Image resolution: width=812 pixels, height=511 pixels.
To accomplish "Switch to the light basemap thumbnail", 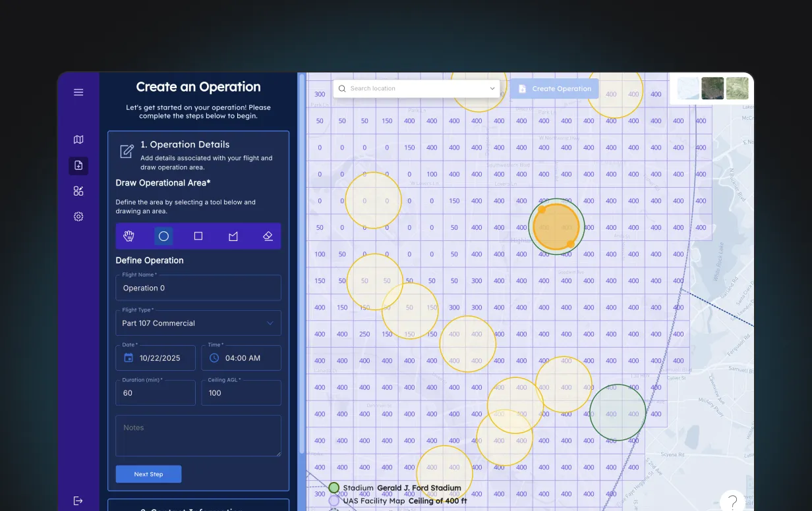I will point(688,88).
